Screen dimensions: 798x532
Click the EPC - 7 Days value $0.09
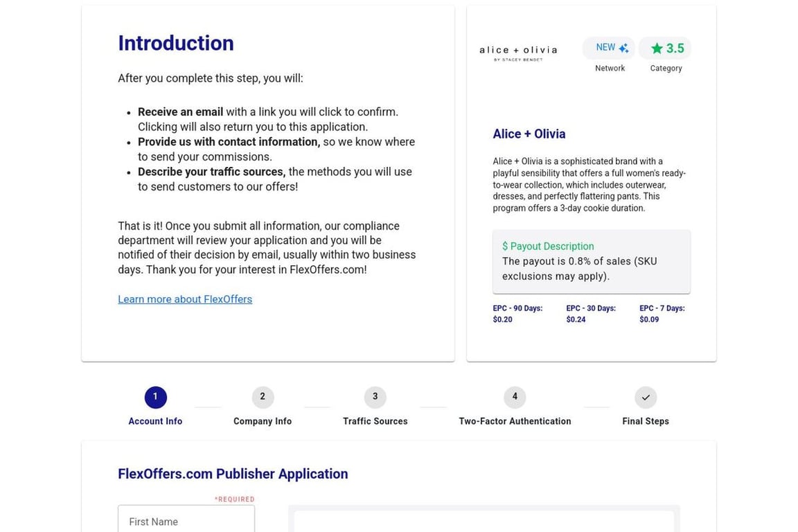[x=649, y=320]
